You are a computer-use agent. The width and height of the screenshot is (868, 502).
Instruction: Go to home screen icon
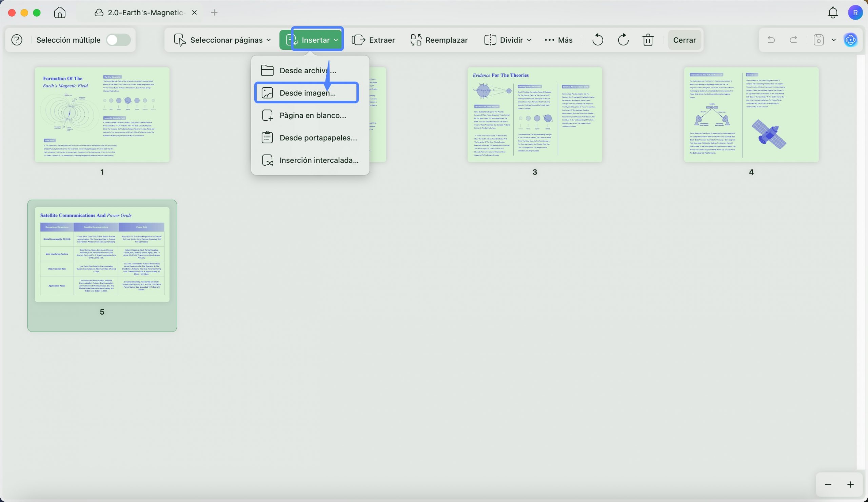(60, 13)
